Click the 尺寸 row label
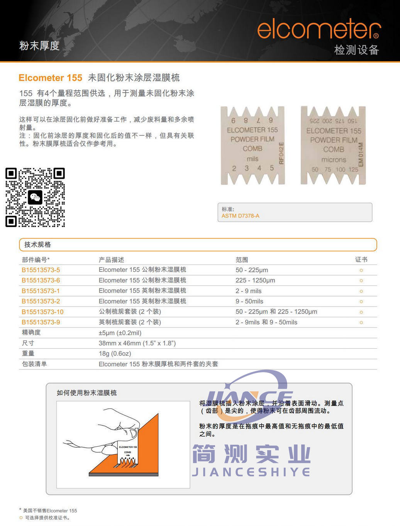This screenshot has width=400, height=532. (x=28, y=343)
